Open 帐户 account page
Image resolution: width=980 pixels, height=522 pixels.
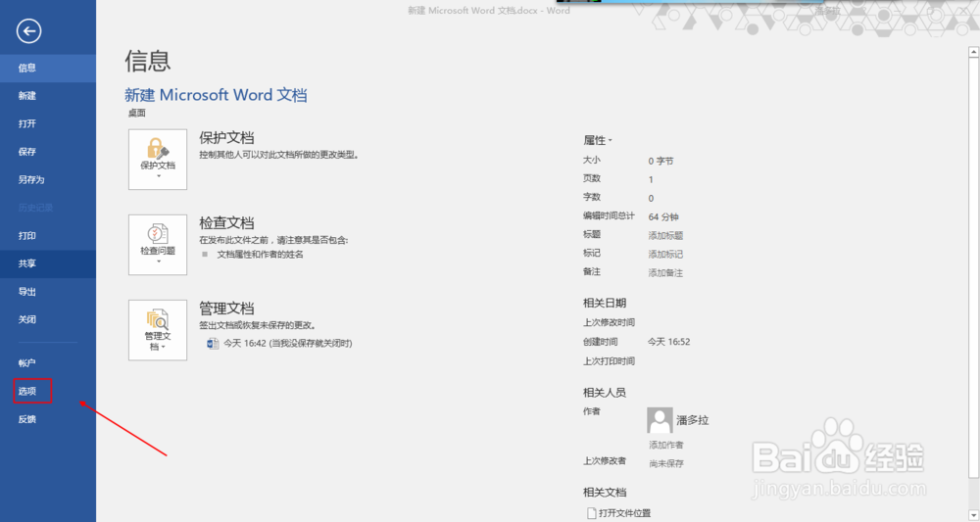point(48,362)
